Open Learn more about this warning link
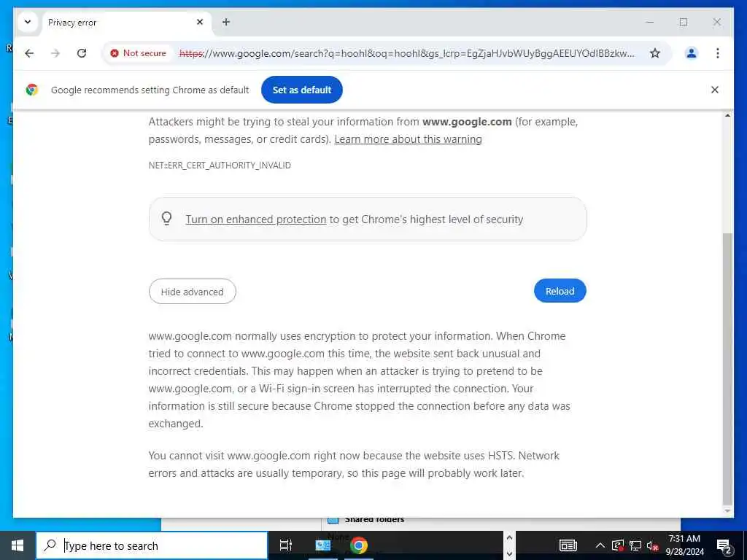 (x=408, y=139)
